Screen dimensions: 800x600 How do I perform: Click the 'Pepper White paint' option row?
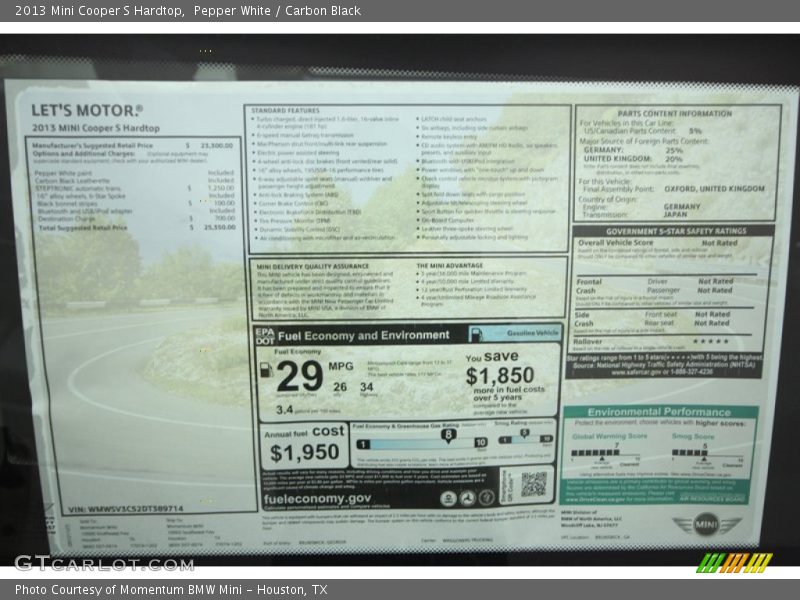[134, 173]
